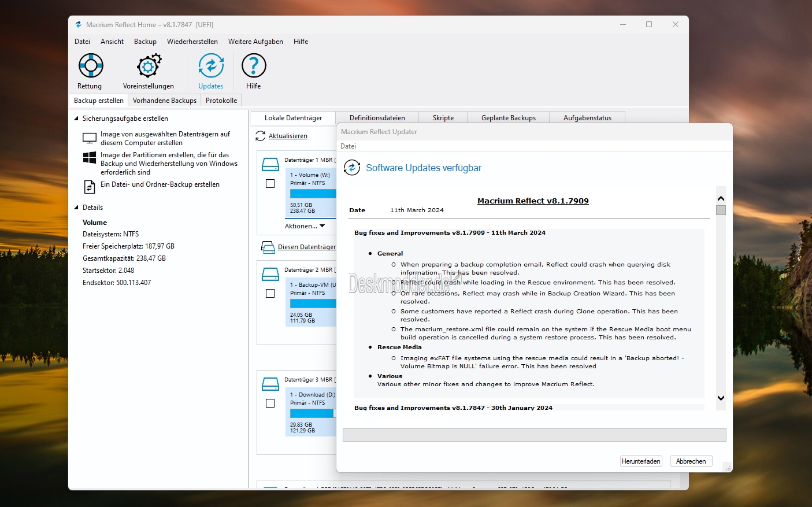The image size is (812, 507).
Task: Click the release notes scroll down arrow
Action: point(721,398)
